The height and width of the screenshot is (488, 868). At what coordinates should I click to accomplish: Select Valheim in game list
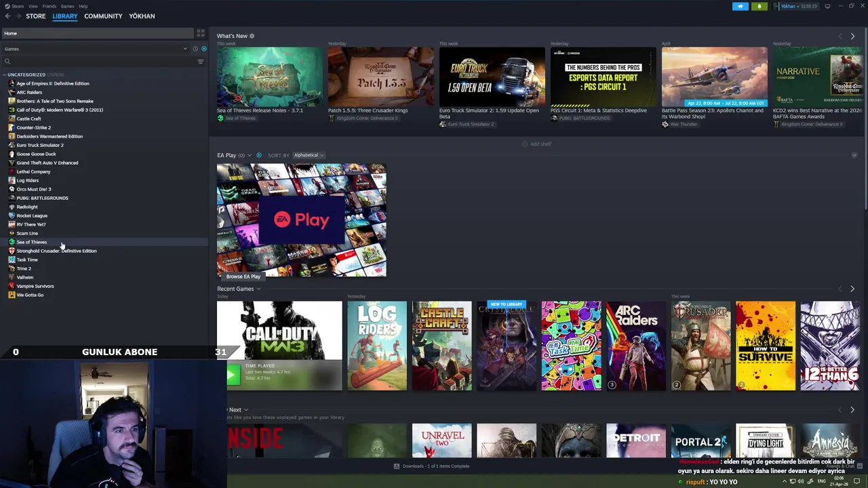24,277
